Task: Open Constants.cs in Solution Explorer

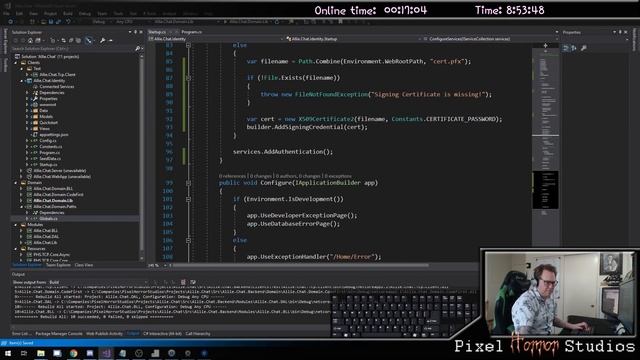Action: click(x=51, y=147)
